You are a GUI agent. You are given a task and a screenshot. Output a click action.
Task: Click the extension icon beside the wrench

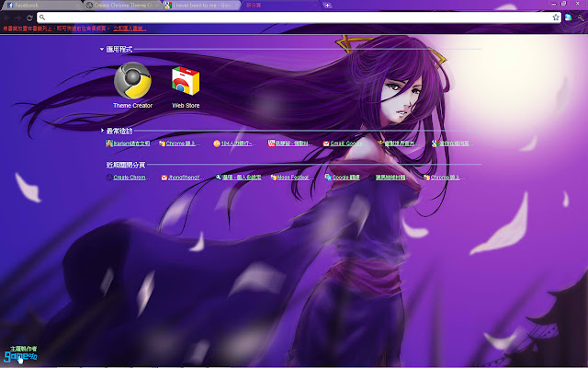point(568,17)
